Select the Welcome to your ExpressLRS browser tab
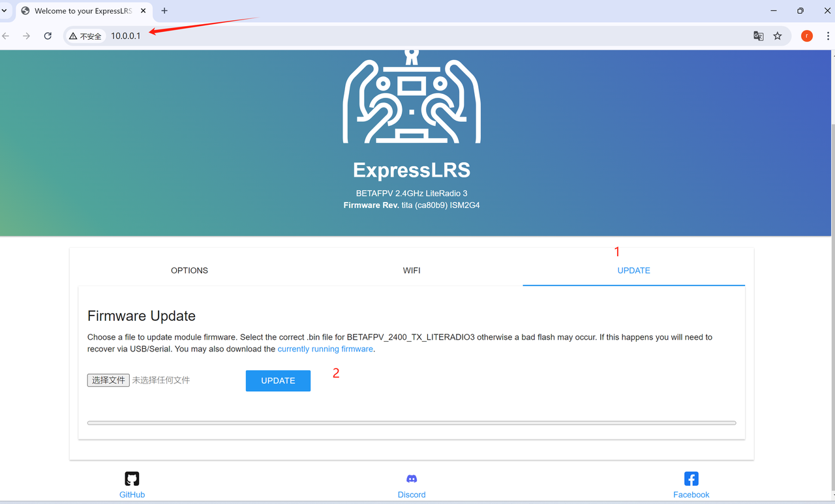This screenshot has height=504, width=835. click(83, 10)
